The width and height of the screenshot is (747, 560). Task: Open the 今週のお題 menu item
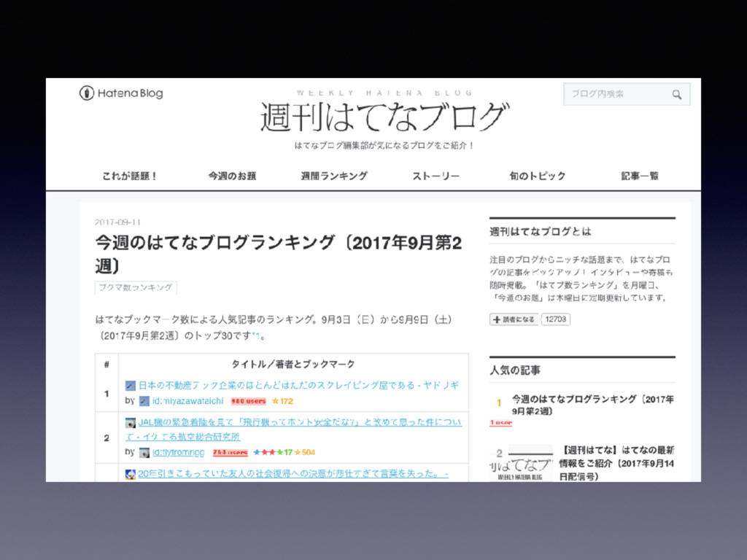pyautogui.click(x=232, y=176)
